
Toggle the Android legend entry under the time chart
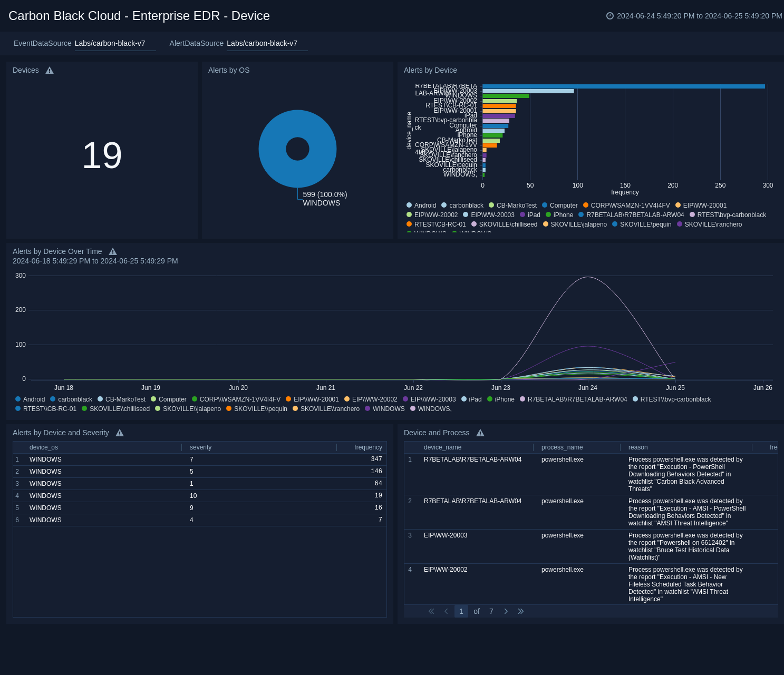33,399
